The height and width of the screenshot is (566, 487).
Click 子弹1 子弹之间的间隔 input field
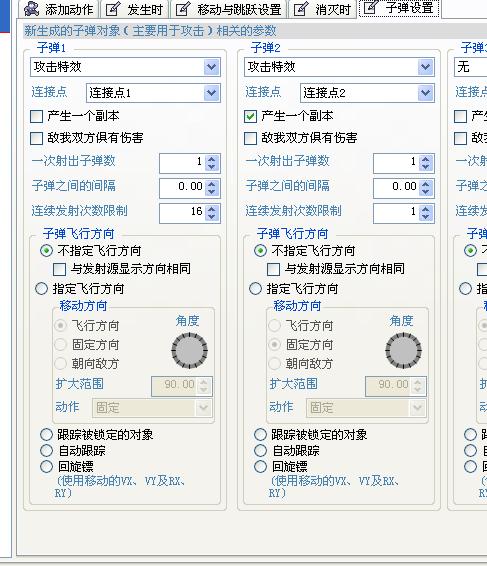[182, 188]
